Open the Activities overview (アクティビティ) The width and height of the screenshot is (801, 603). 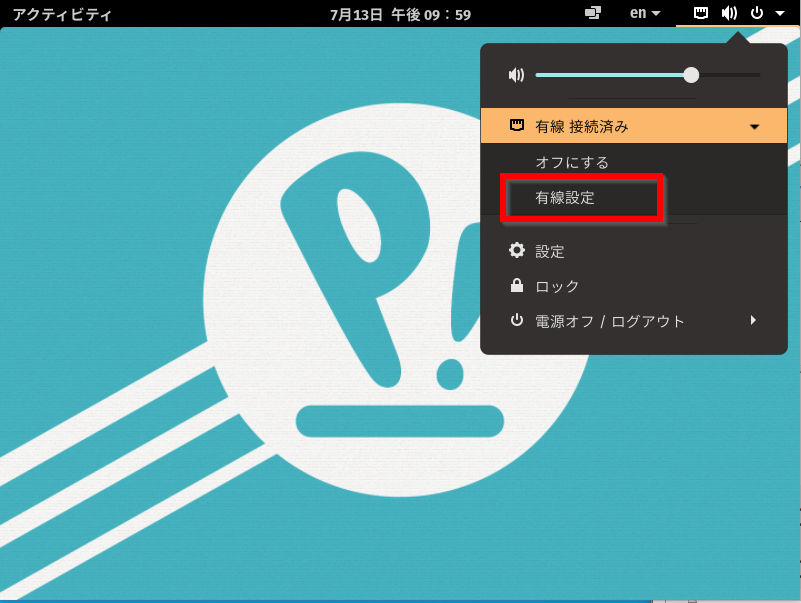click(x=62, y=14)
